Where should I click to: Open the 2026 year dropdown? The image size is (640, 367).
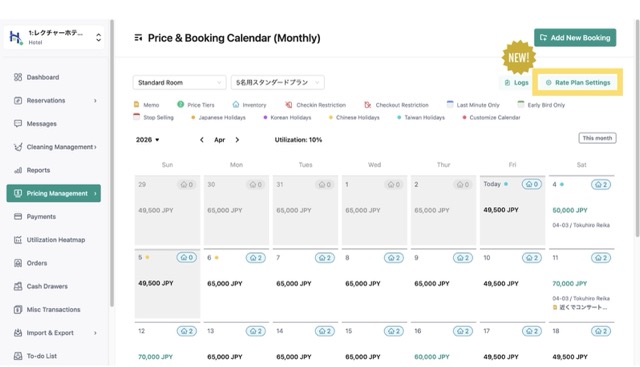[x=147, y=140]
